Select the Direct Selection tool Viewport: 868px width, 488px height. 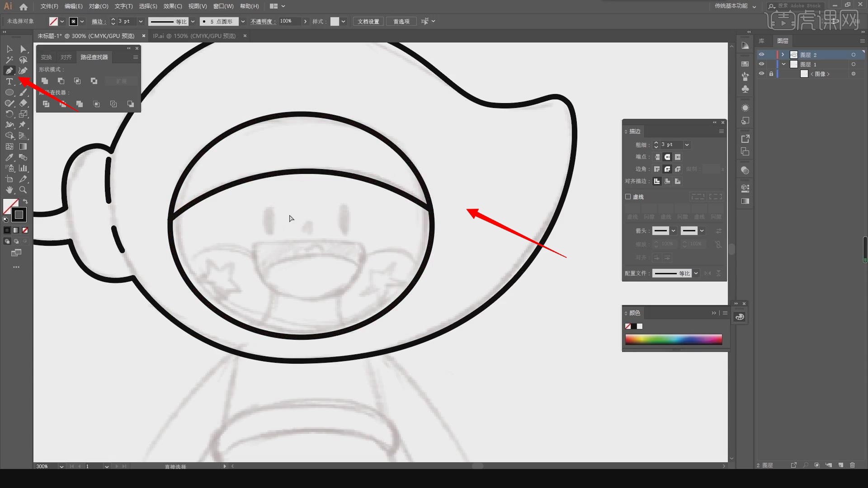(24, 49)
